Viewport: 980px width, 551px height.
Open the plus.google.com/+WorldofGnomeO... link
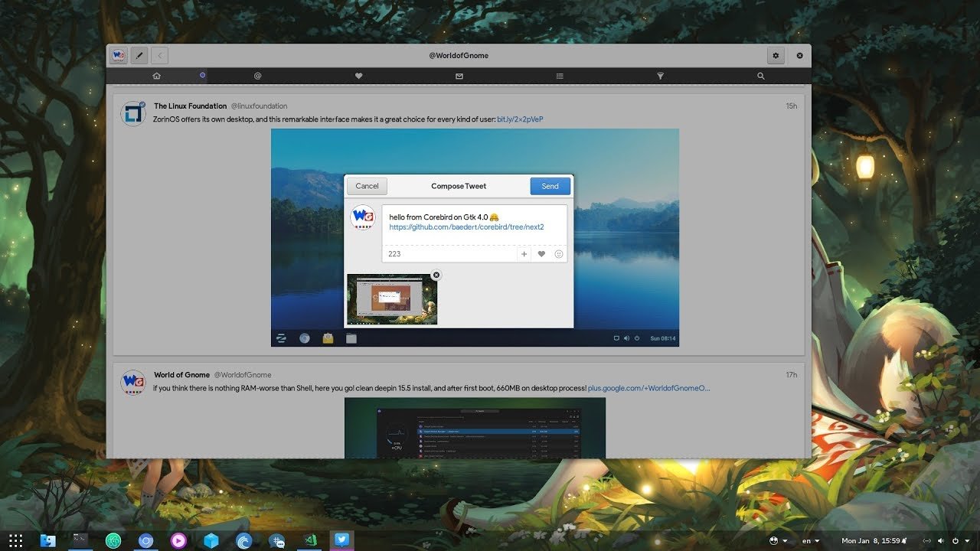[648, 388]
